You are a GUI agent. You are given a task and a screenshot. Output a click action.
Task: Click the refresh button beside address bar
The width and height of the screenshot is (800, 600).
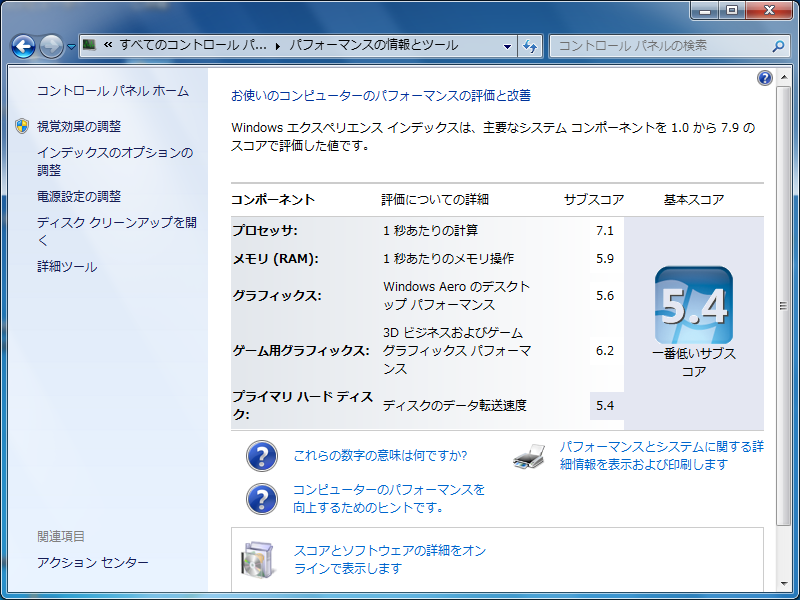pyautogui.click(x=530, y=46)
